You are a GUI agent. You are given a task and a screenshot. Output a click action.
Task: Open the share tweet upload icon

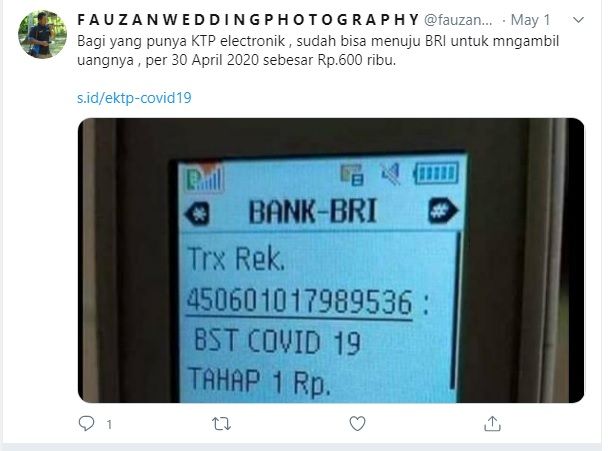(x=492, y=423)
